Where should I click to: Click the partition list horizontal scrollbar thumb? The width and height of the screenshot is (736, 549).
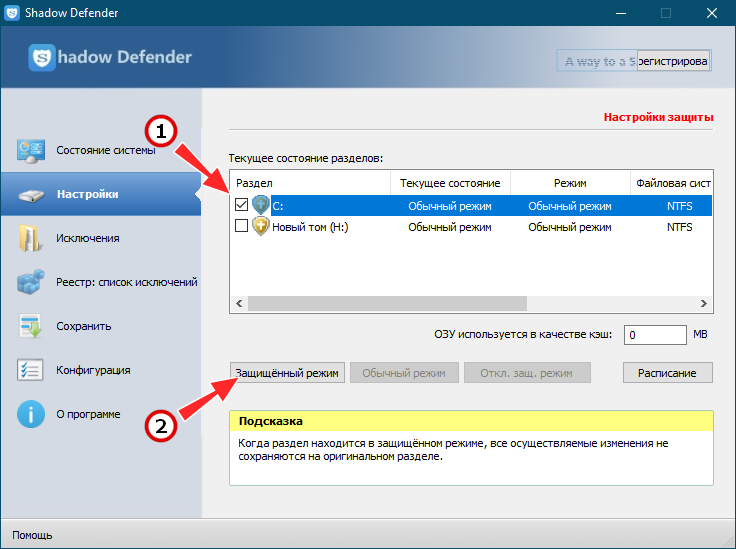coord(387,303)
